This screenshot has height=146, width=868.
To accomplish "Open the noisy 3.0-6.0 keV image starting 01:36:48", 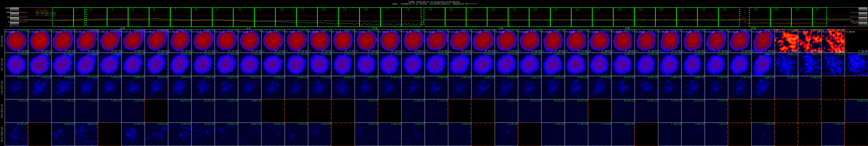I will (x=810, y=41).
